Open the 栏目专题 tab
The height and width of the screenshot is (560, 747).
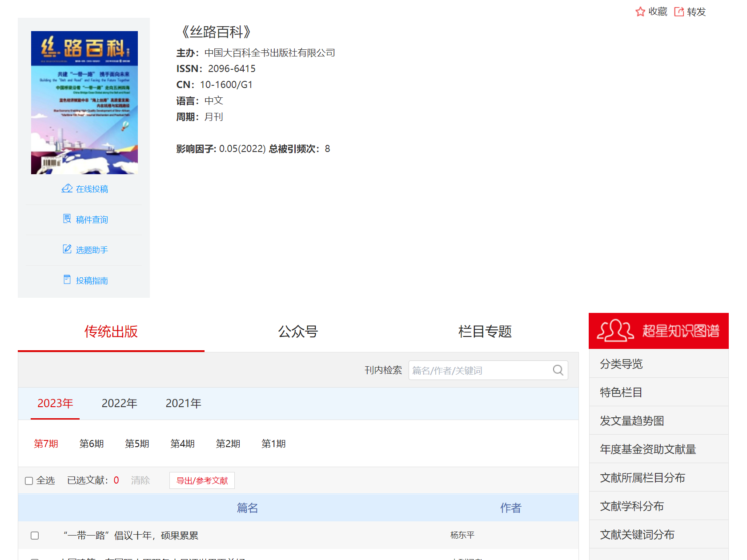coord(485,332)
